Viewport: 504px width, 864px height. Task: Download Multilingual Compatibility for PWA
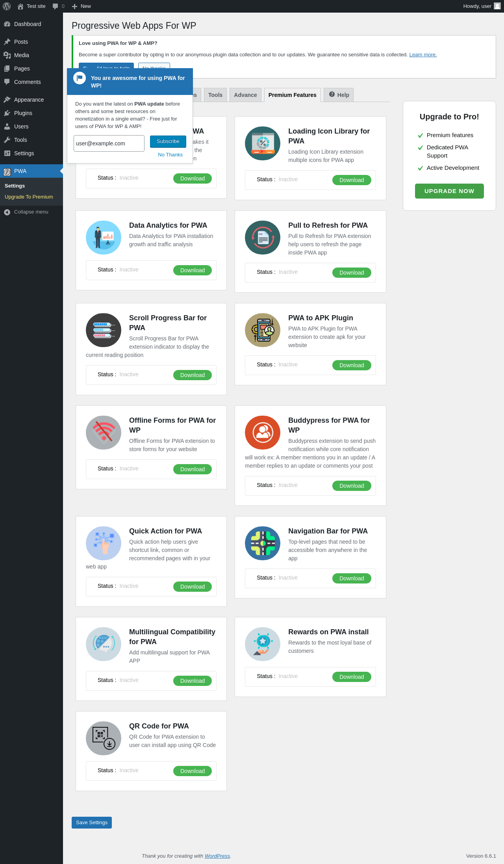point(193,681)
